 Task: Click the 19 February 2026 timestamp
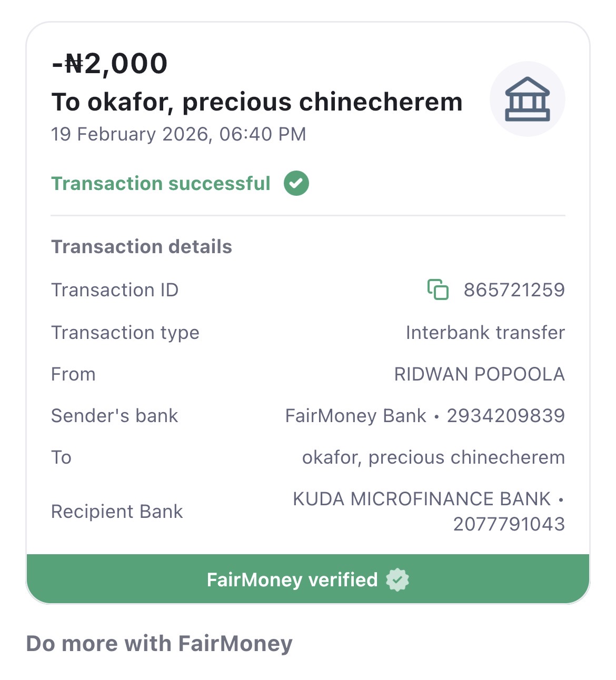click(x=178, y=134)
